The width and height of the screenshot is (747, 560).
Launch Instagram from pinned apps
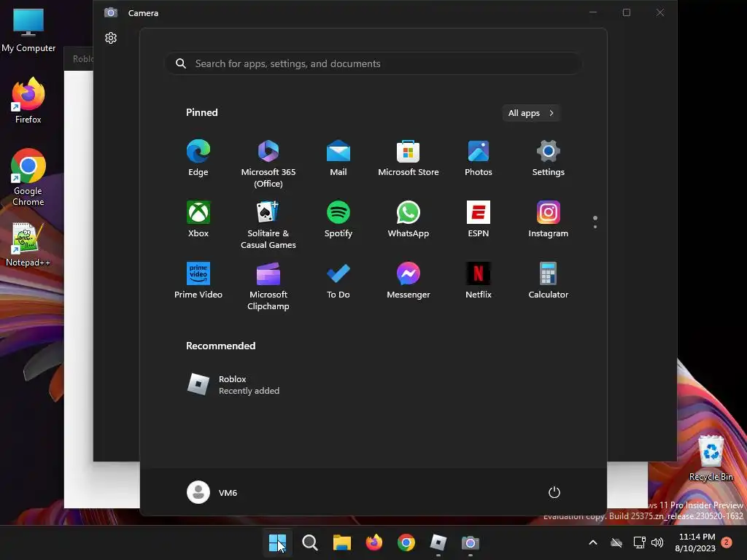[x=549, y=219]
